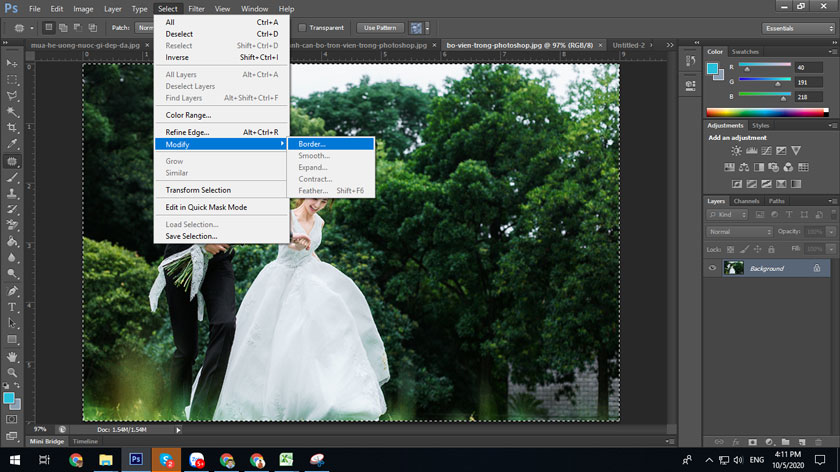Choose Border from Modify submenu
The width and height of the screenshot is (840, 472).
(331, 144)
